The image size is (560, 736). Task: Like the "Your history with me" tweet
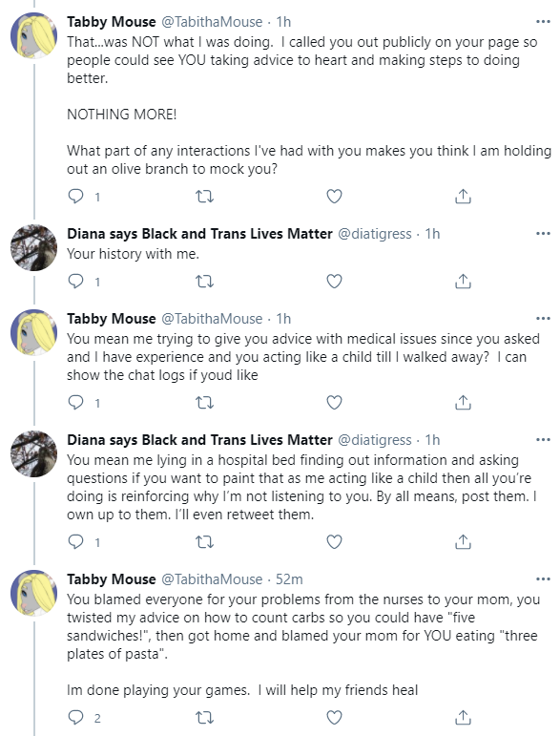click(x=334, y=282)
